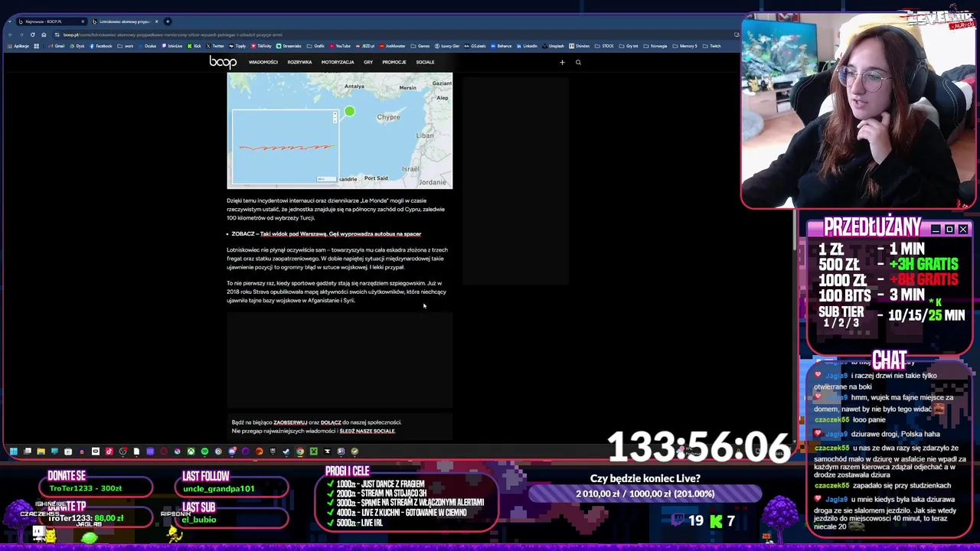
Task: Open the boop site search
Action: point(578,62)
